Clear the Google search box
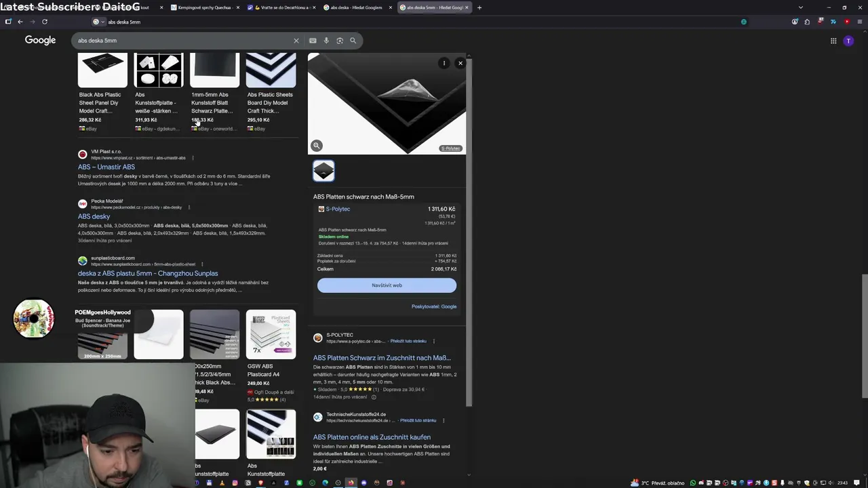 [296, 41]
